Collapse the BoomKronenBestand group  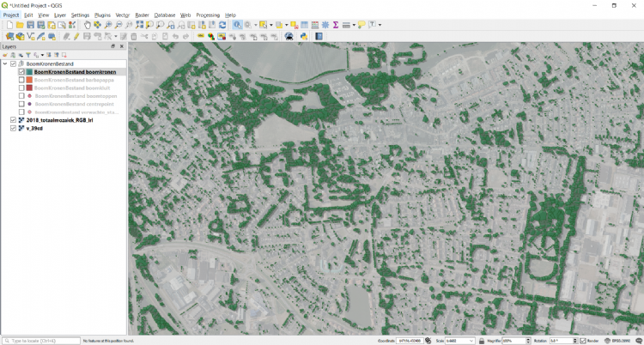[5, 64]
